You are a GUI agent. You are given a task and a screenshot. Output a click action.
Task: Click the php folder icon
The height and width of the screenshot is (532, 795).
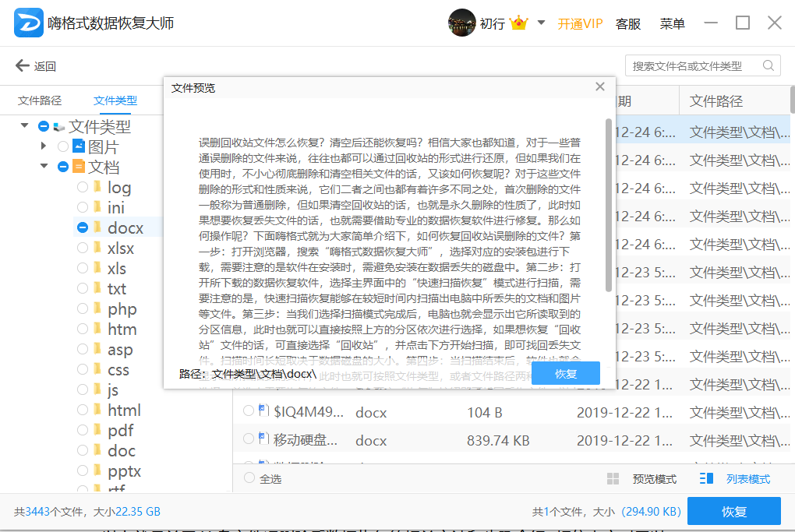97,308
